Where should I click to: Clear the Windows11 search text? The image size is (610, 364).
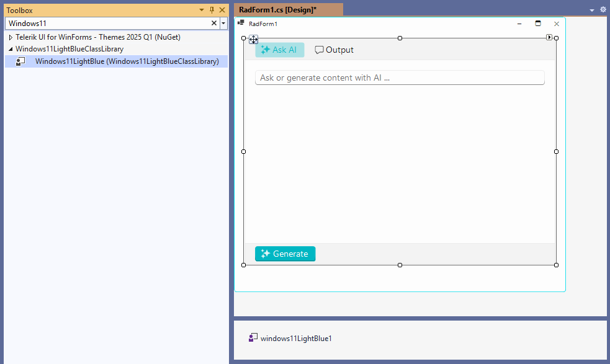(x=213, y=23)
